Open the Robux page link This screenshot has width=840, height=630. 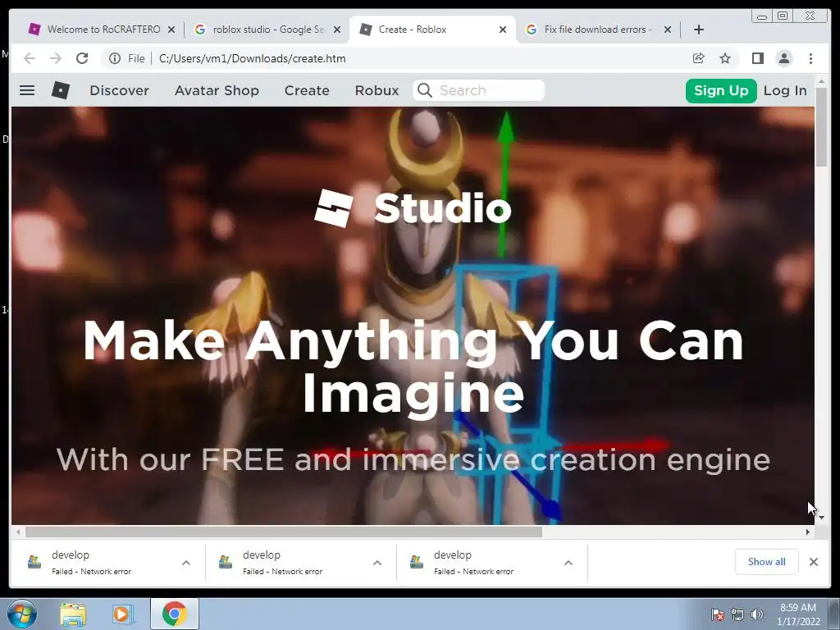pyautogui.click(x=377, y=90)
